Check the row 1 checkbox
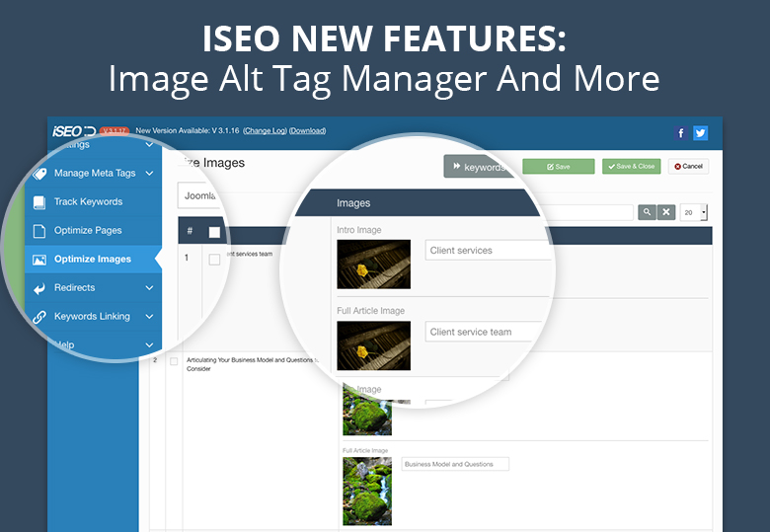770x532 pixels. 214,260
